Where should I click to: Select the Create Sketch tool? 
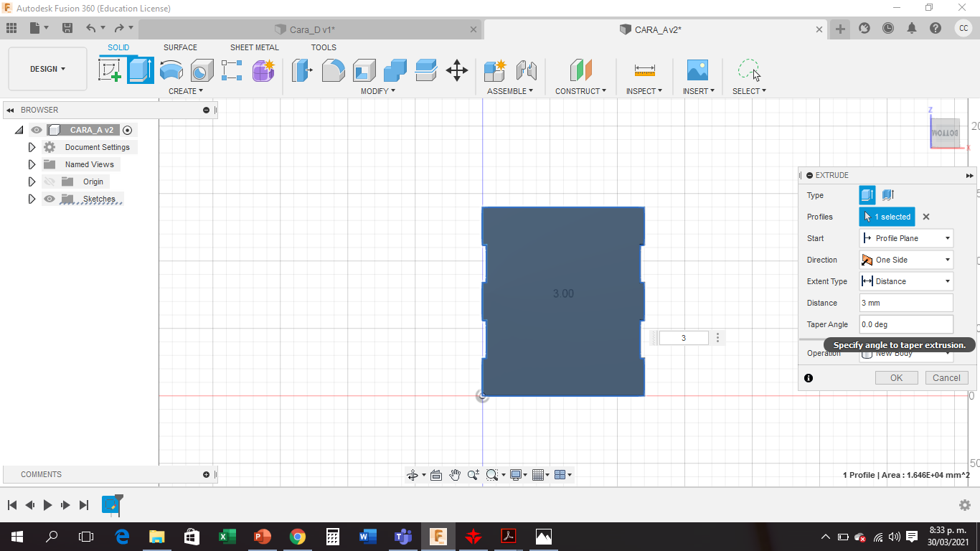click(x=110, y=70)
